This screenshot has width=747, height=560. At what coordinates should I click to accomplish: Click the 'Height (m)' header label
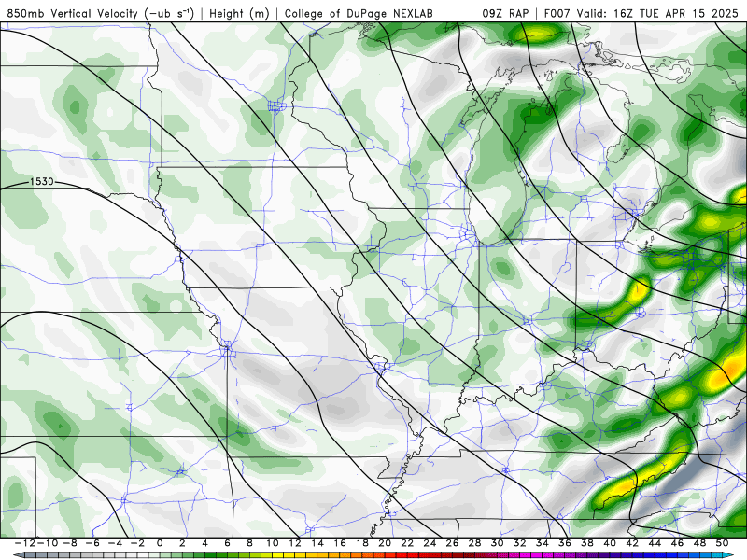pos(239,13)
